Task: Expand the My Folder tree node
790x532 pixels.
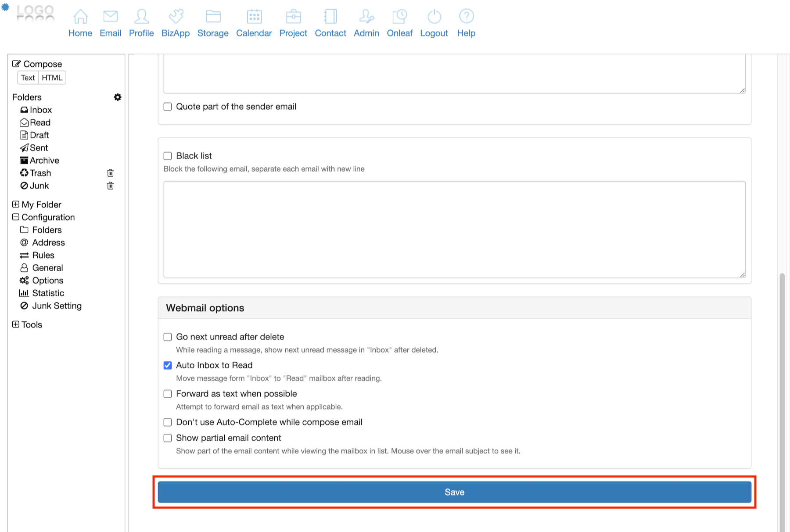Action: tap(16, 205)
